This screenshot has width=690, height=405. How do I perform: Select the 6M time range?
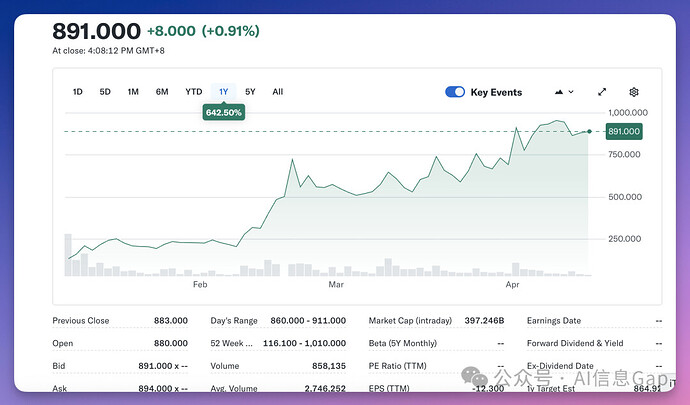(x=162, y=92)
